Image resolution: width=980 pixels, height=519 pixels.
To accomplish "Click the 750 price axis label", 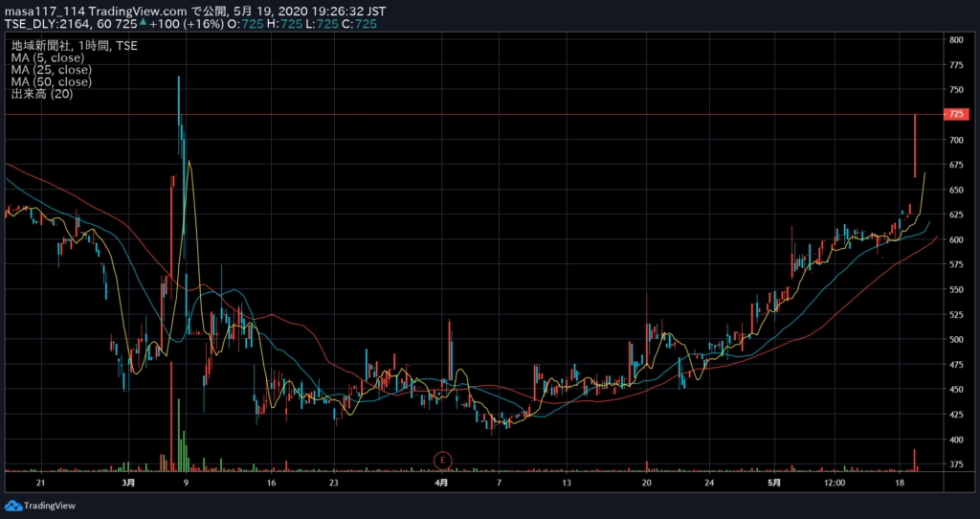I will click(x=956, y=89).
